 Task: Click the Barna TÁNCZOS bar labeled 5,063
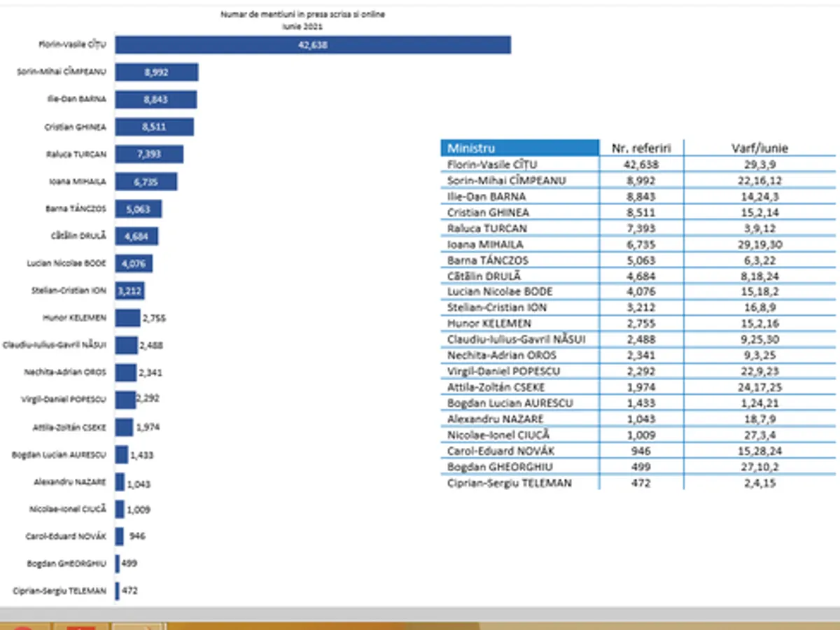(139, 209)
